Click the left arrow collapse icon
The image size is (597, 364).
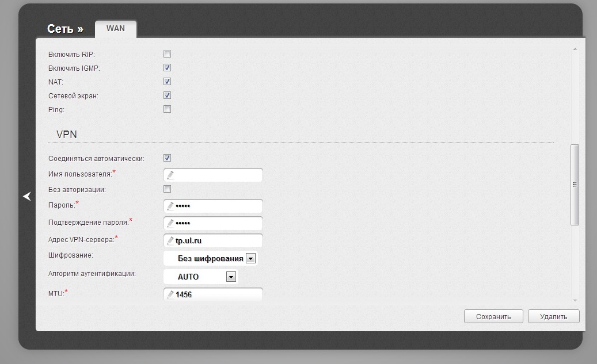pos(27,196)
